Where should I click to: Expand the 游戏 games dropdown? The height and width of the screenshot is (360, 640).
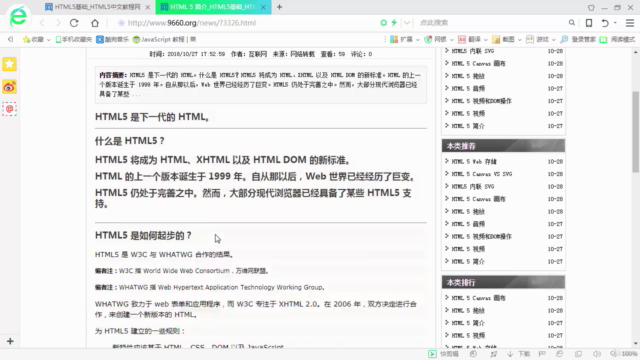point(553,40)
